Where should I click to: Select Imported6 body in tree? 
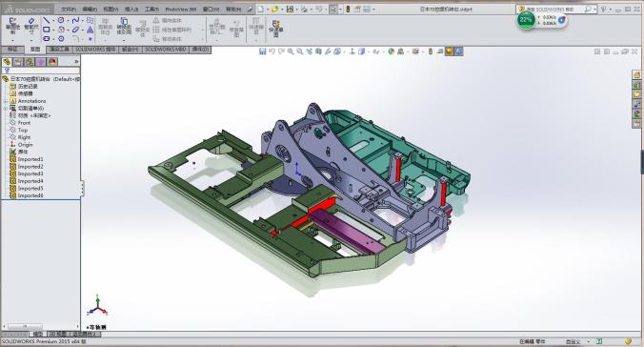(30, 195)
